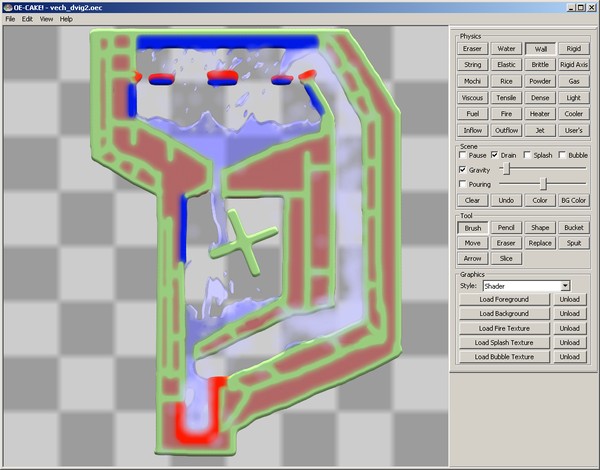Switch to the Slice tool
This screenshot has height=470, width=600.
click(507, 259)
